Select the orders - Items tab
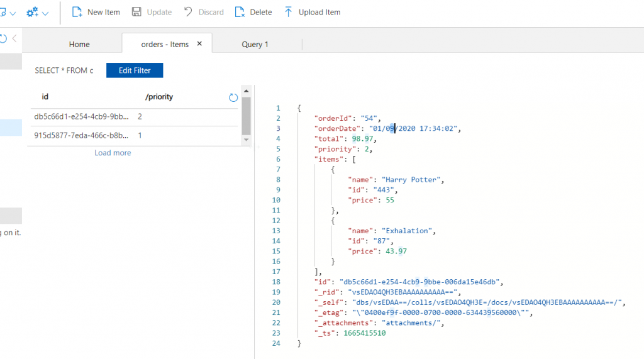The image size is (644, 359). (x=165, y=45)
